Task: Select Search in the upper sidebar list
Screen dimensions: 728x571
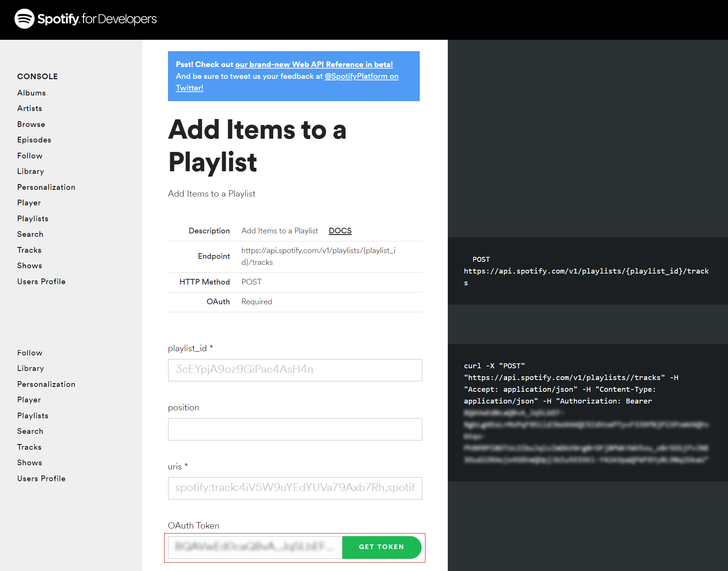Action: pyautogui.click(x=30, y=234)
